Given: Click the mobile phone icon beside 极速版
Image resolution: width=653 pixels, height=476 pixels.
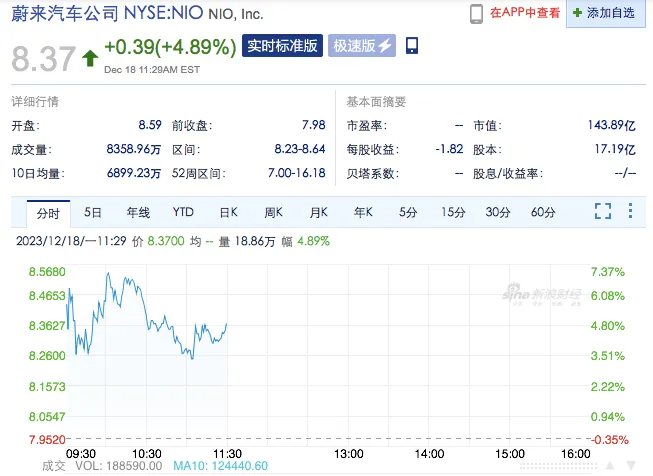Looking at the screenshot, I should pos(412,46).
